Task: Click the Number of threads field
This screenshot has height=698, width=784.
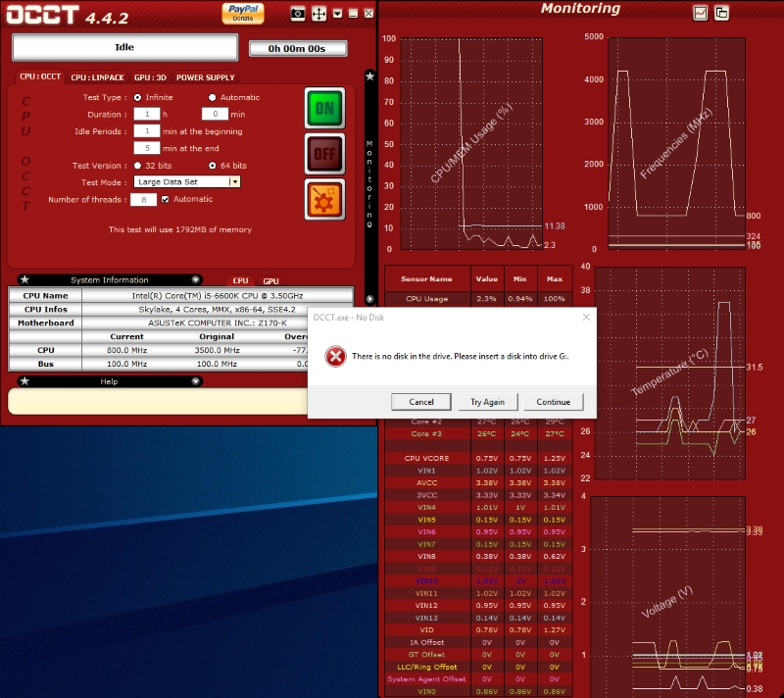Action: [143, 200]
